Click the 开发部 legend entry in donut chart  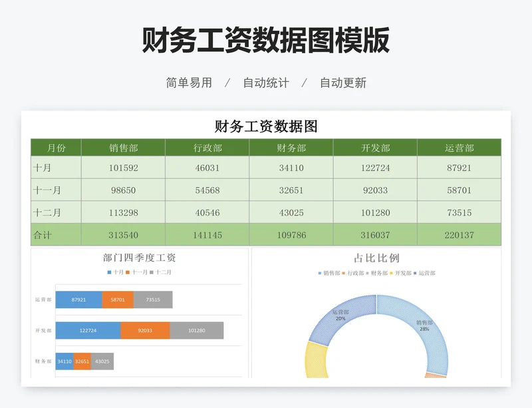[x=401, y=273]
